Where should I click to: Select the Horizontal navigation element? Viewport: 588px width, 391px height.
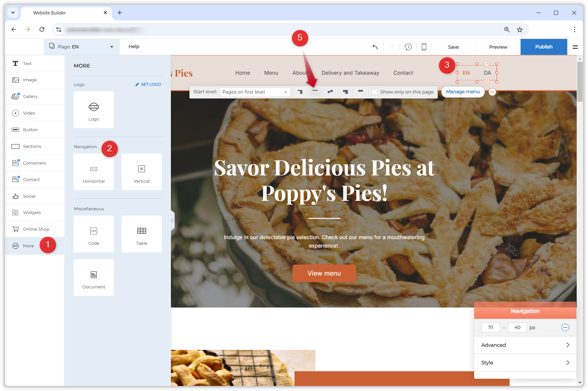click(93, 172)
